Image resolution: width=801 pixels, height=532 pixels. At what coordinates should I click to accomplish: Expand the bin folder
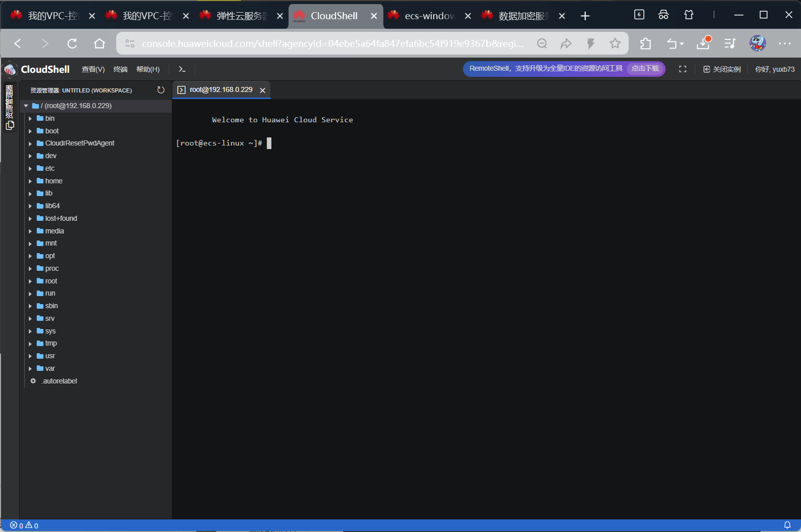tap(30, 119)
